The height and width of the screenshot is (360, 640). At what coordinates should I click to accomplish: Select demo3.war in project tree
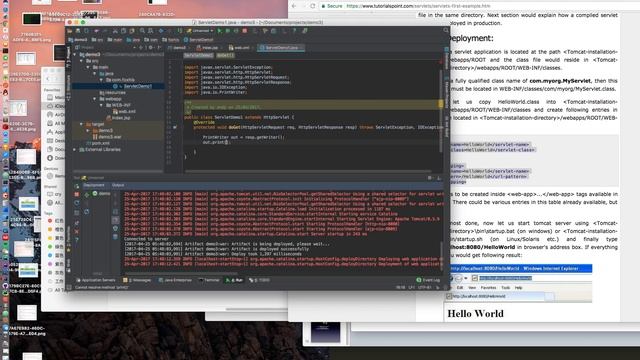107,137
